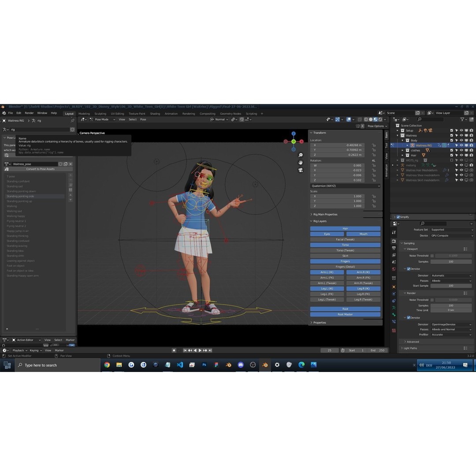Open the Pose Mode dropdown
This screenshot has width=476, height=476.
coord(102,119)
